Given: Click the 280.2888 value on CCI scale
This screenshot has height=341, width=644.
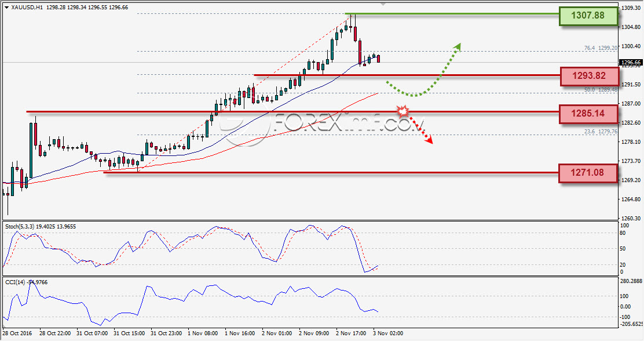Looking at the screenshot, I should click(x=631, y=281).
